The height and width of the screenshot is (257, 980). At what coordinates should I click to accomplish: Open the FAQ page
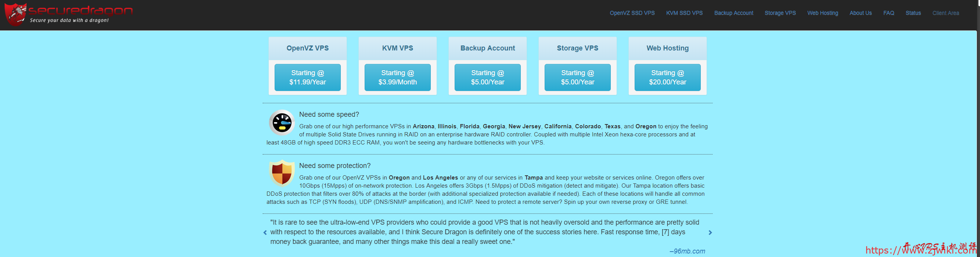click(x=888, y=13)
